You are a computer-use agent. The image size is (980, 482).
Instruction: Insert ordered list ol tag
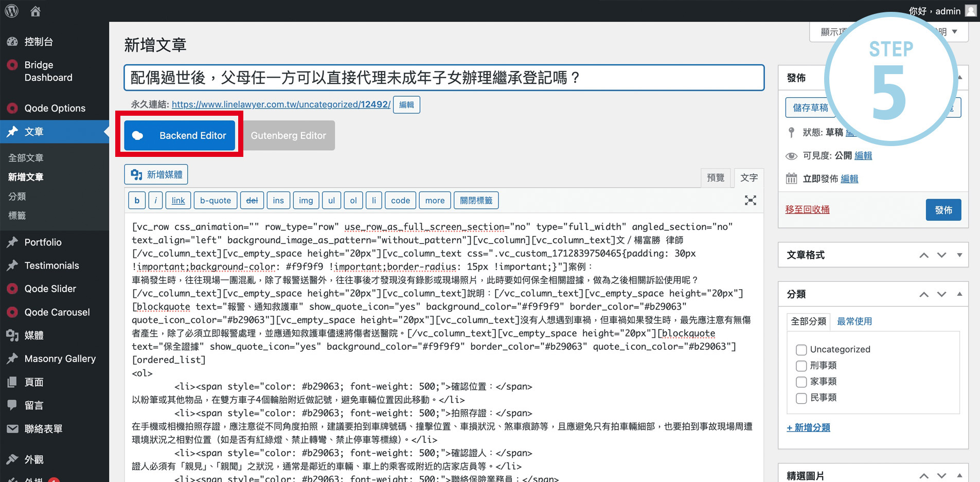click(353, 201)
